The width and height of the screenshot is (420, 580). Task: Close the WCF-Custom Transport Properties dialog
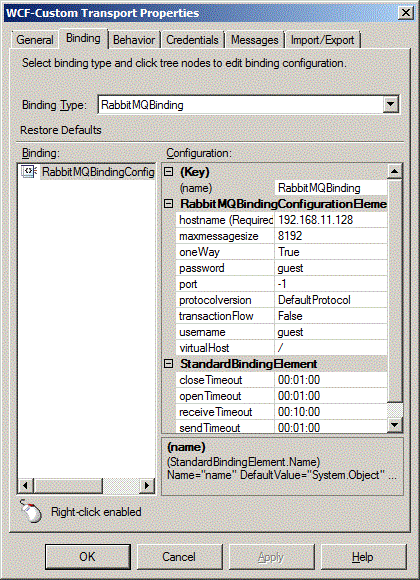406,13
